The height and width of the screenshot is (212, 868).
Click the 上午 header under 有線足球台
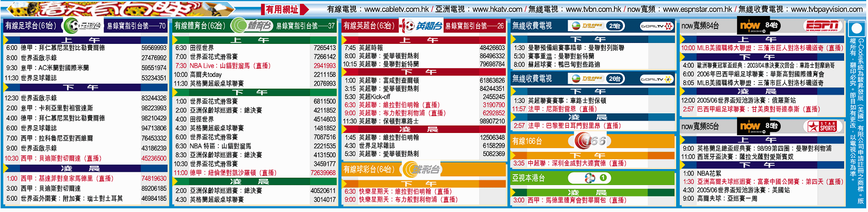pos(85,40)
